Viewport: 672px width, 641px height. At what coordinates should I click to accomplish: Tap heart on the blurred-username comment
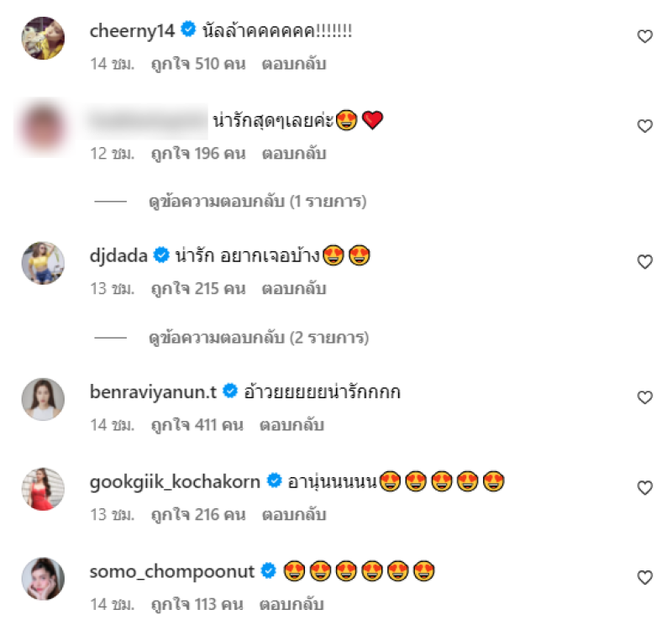[644, 127]
